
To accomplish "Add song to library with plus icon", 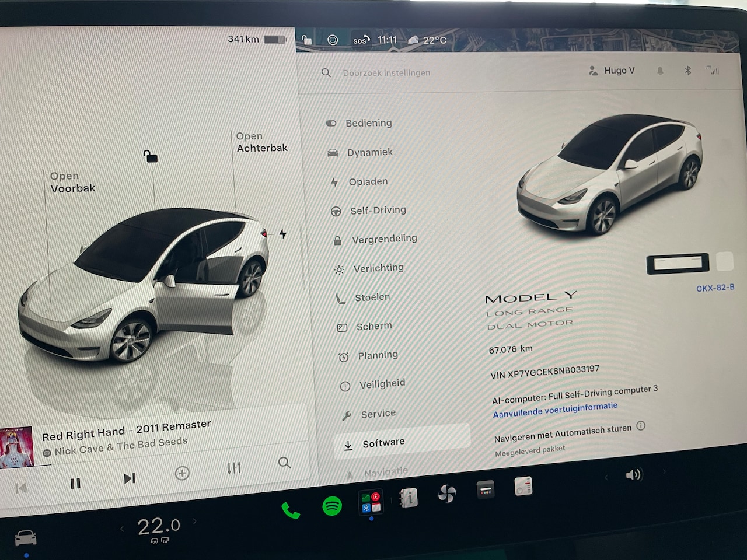I will point(182,473).
